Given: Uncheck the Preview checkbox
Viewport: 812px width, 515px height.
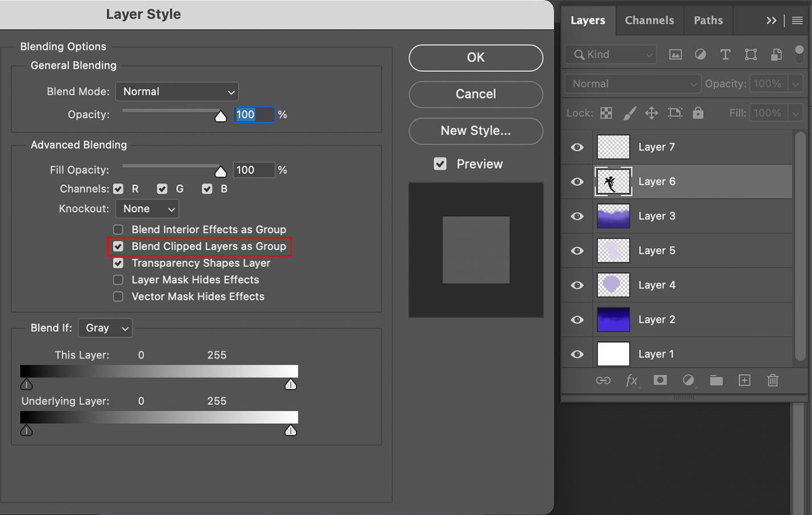Looking at the screenshot, I should [x=440, y=164].
